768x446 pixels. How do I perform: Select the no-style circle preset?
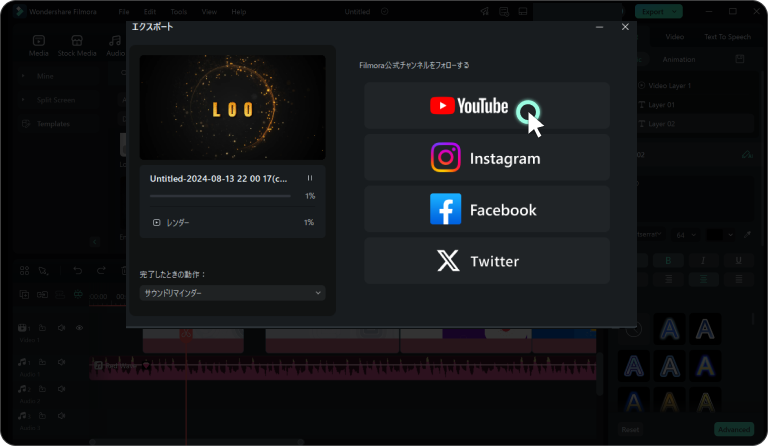pyautogui.click(x=633, y=329)
